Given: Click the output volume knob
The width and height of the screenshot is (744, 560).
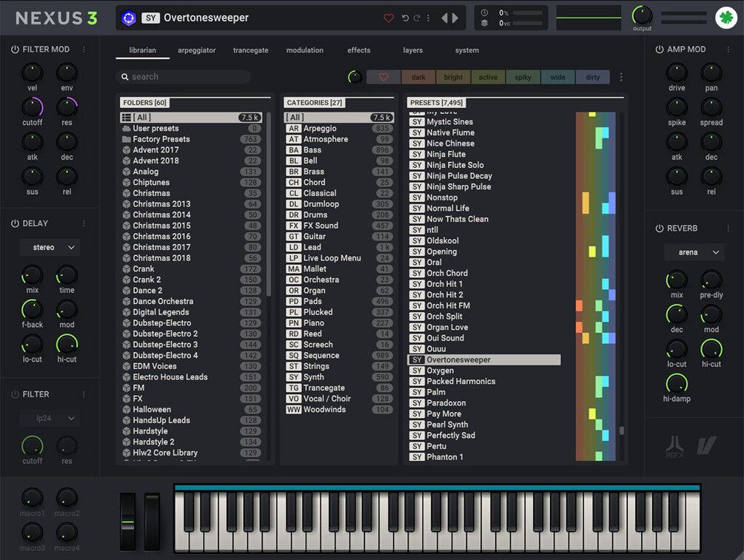Looking at the screenshot, I should [x=642, y=16].
